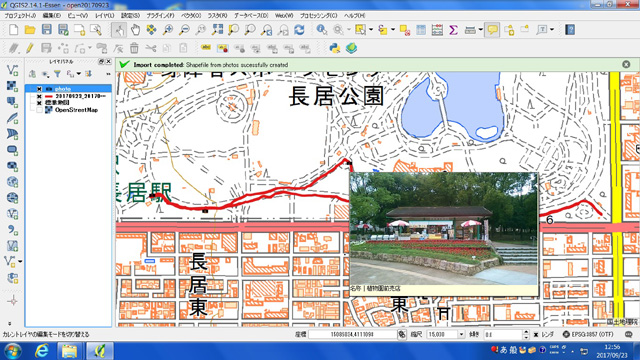The height and width of the screenshot is (360, 640).
Task: Open the attribute table
Action: tap(421, 30)
